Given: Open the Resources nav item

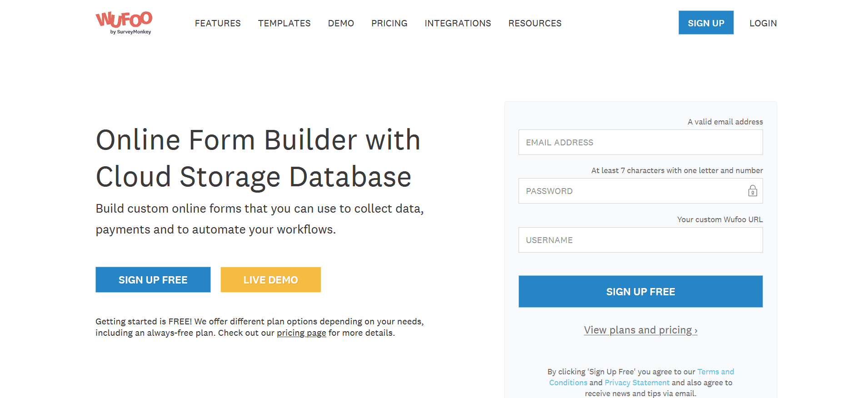Looking at the screenshot, I should coord(534,23).
